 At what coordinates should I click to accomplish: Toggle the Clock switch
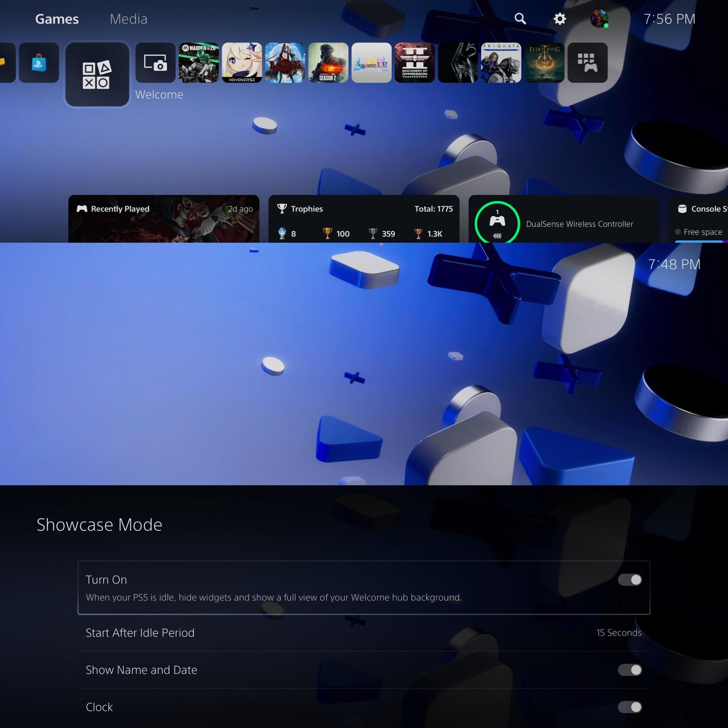click(x=629, y=707)
